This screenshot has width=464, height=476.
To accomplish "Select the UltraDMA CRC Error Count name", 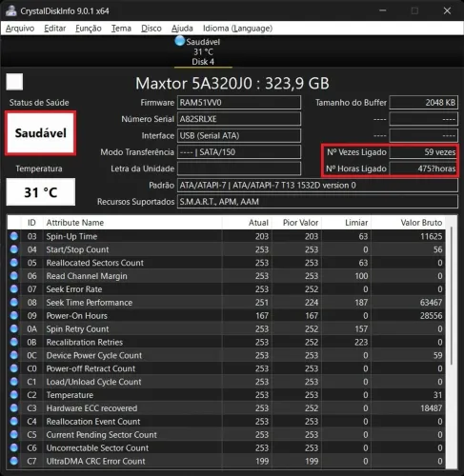I will pyautogui.click(x=95, y=461).
